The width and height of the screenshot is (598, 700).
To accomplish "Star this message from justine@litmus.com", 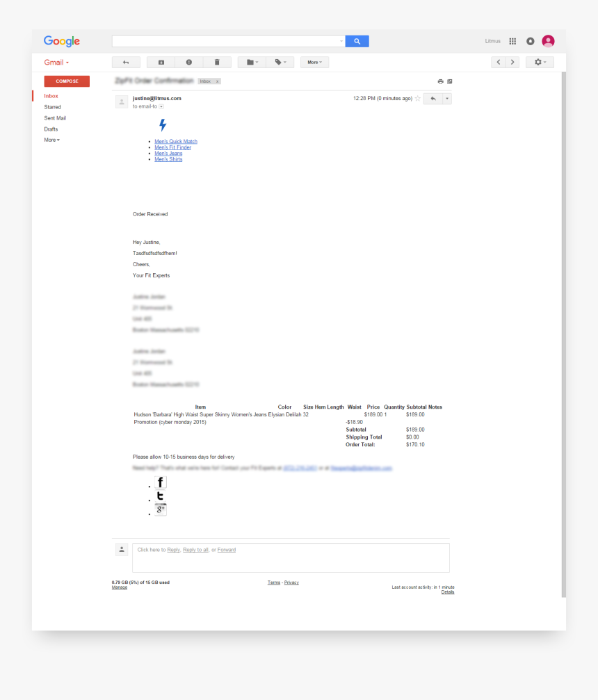I will (x=418, y=98).
